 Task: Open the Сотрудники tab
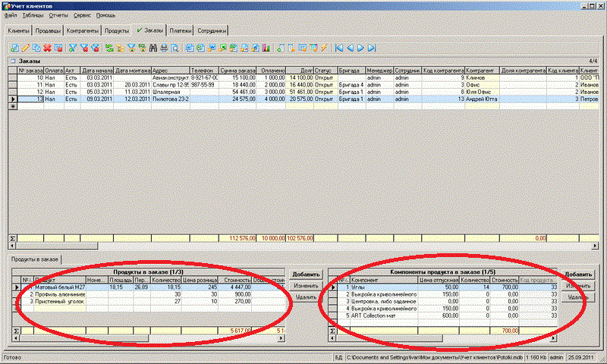(212, 31)
